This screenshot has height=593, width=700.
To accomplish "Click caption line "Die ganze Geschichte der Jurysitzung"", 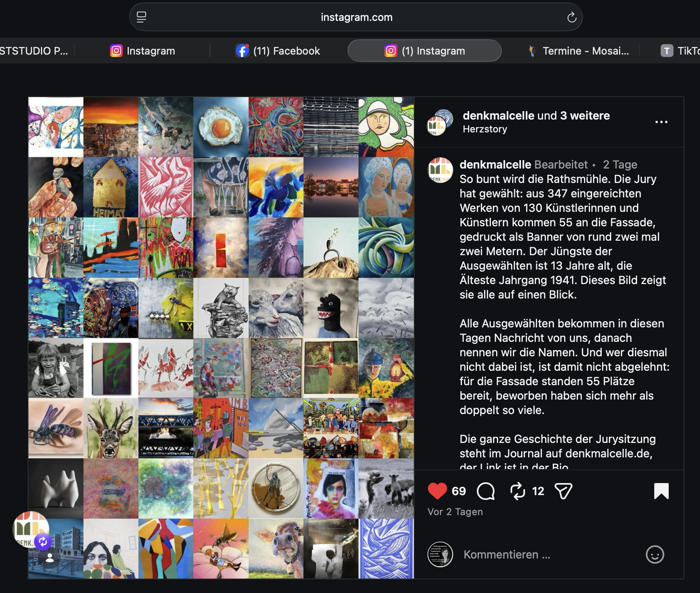I will [x=558, y=439].
